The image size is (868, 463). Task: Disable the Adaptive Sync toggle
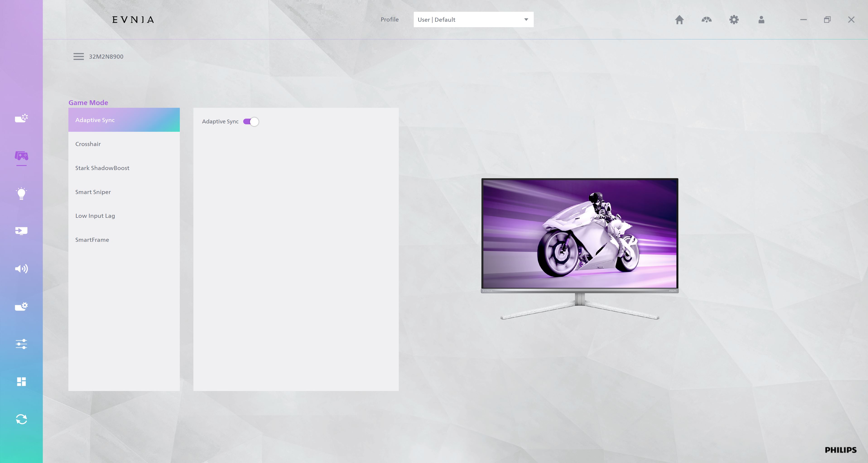(x=251, y=122)
